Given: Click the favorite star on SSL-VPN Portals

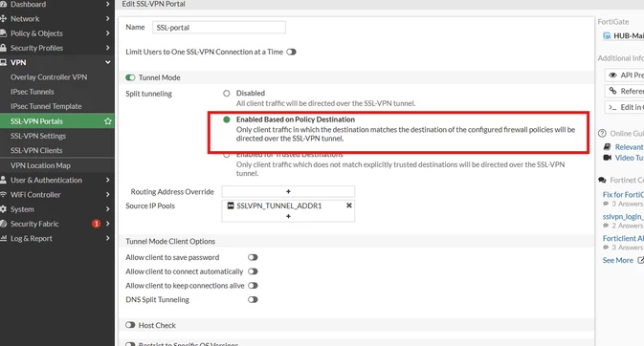Looking at the screenshot, I should (x=107, y=121).
